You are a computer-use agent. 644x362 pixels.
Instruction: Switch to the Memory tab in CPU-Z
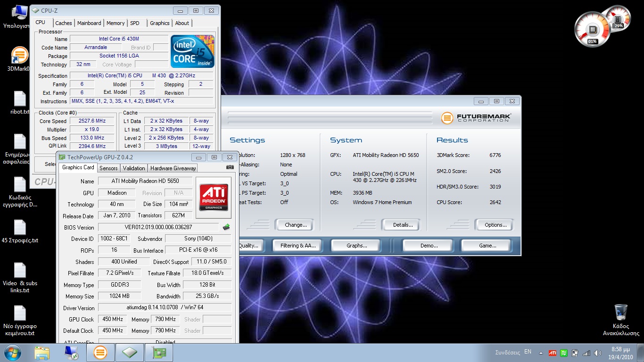[116, 23]
